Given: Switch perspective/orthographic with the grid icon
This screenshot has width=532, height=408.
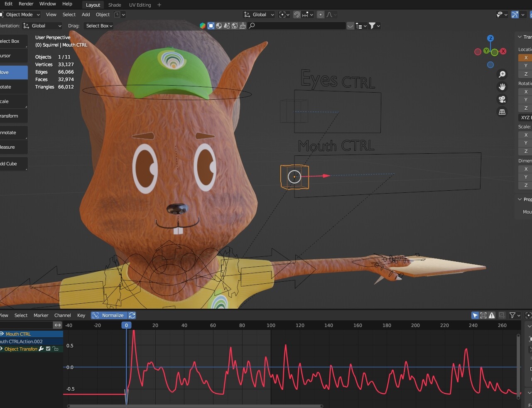Looking at the screenshot, I should (x=502, y=112).
